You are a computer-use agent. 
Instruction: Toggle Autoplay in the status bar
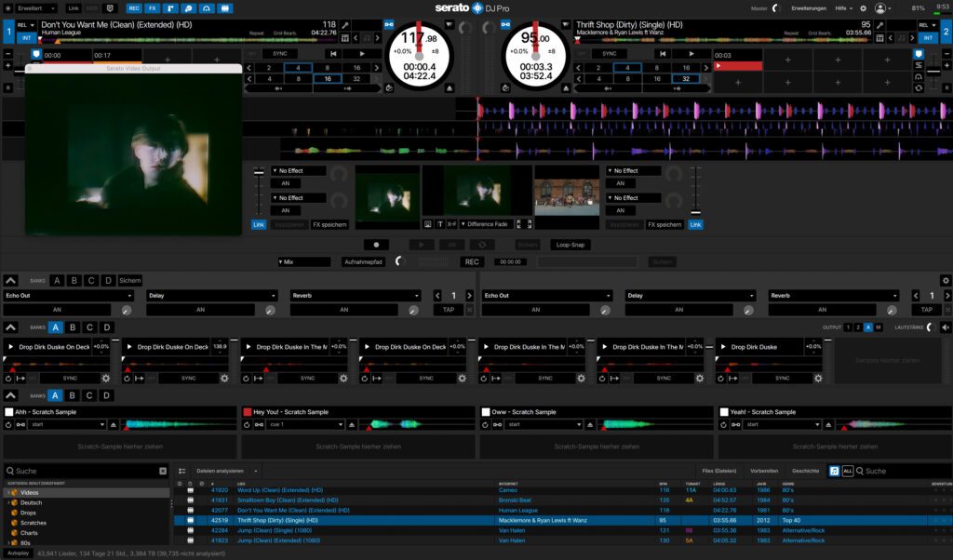point(18,553)
